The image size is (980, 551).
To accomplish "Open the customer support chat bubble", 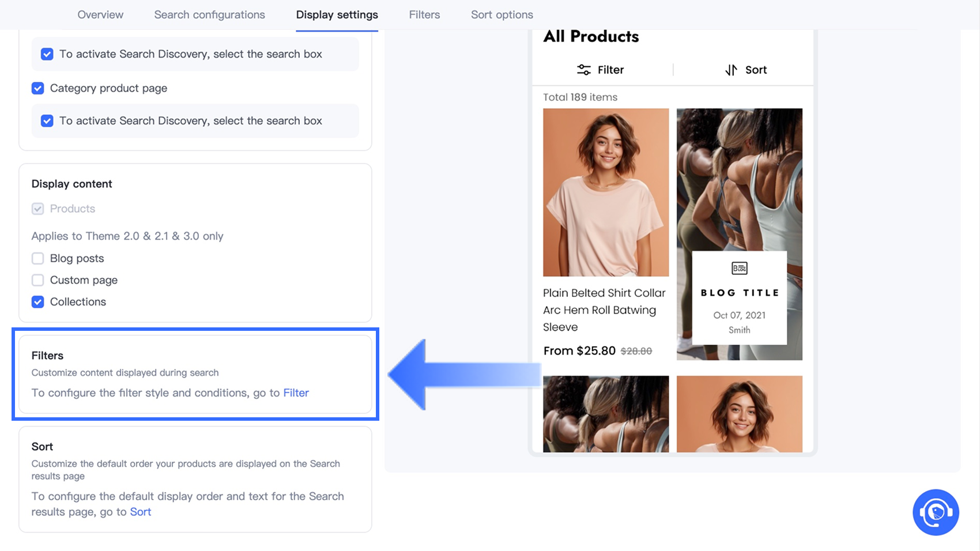I will (935, 512).
